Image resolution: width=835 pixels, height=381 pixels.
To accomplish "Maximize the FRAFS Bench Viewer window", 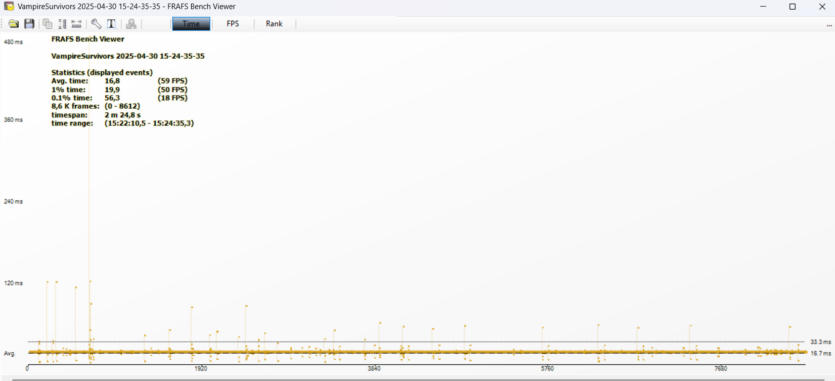I will pos(792,6).
